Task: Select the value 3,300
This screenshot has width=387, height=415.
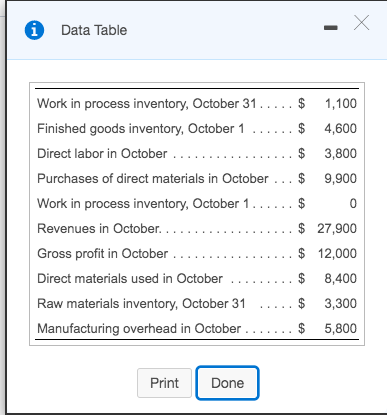Action: point(340,304)
